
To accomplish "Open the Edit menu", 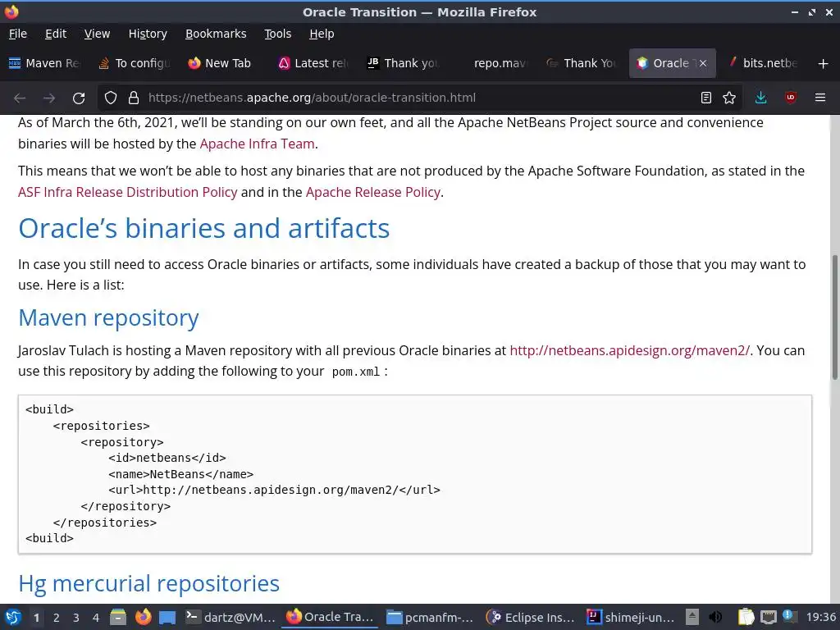I will 56,34.
